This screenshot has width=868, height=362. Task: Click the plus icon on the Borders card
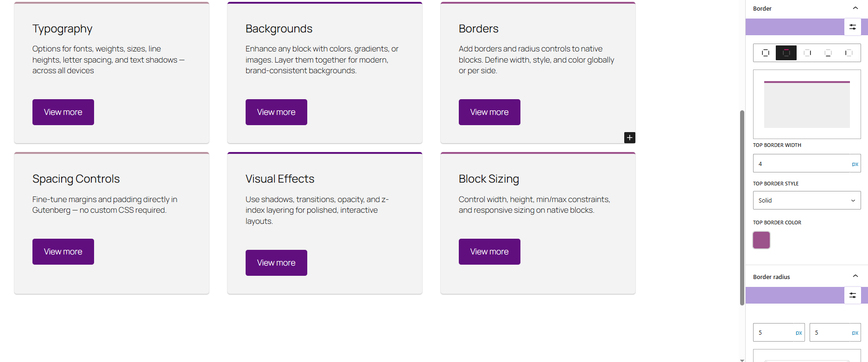point(629,137)
